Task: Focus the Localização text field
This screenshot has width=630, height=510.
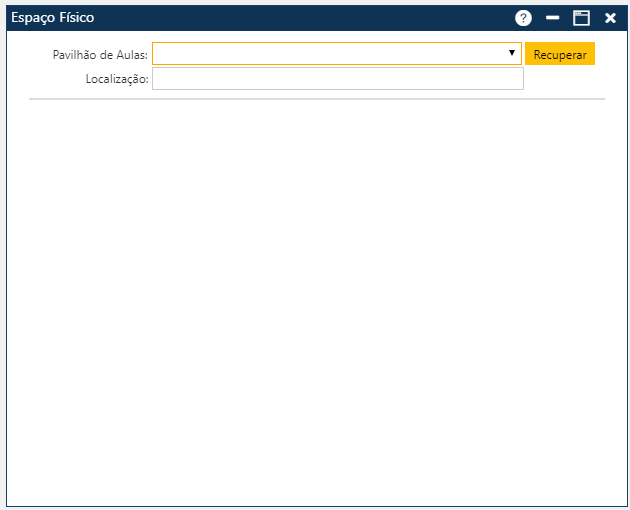Action: click(x=337, y=79)
